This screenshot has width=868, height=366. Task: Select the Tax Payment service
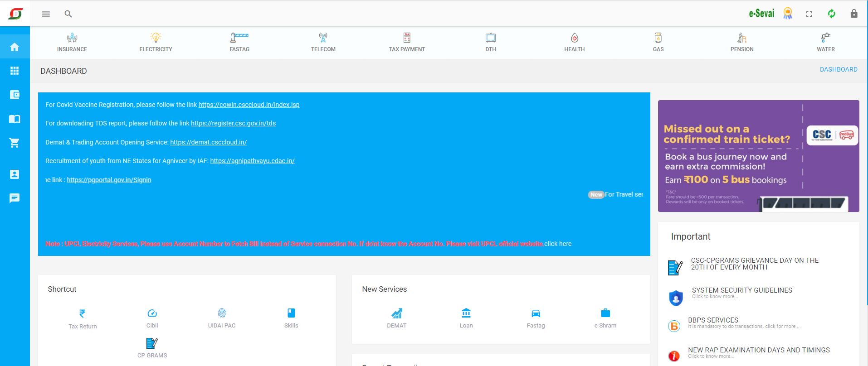click(407, 43)
